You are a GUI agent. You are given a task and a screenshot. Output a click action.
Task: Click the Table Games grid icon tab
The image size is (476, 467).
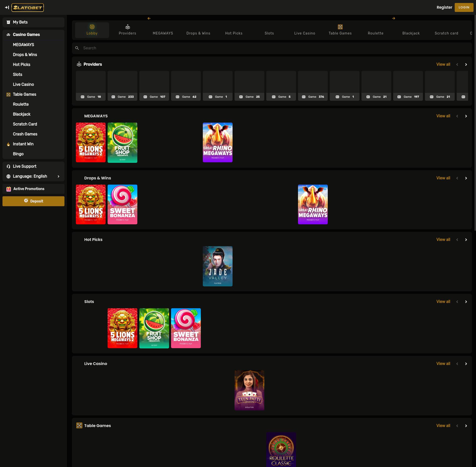(x=340, y=27)
